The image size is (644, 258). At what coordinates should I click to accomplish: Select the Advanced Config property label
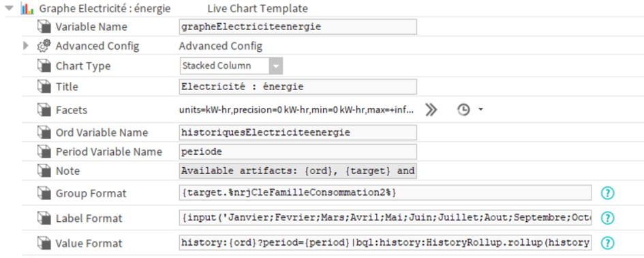97,46
